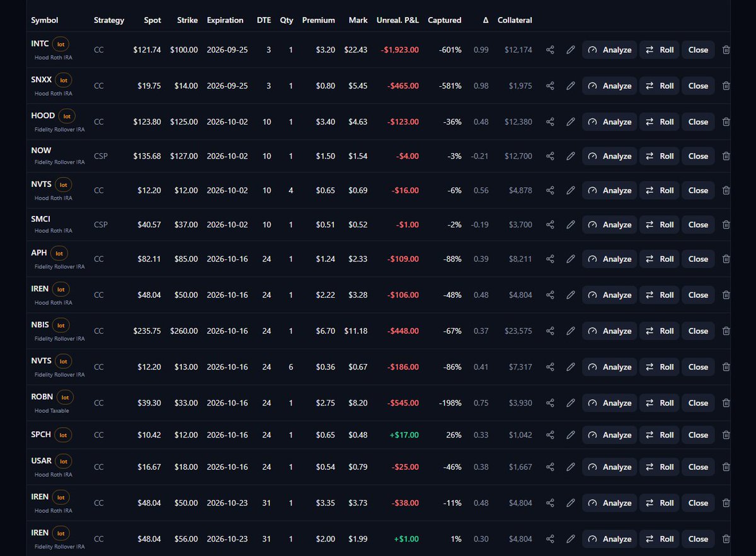Click the share icon in the USAR row
The image size is (756, 556).
(550, 467)
